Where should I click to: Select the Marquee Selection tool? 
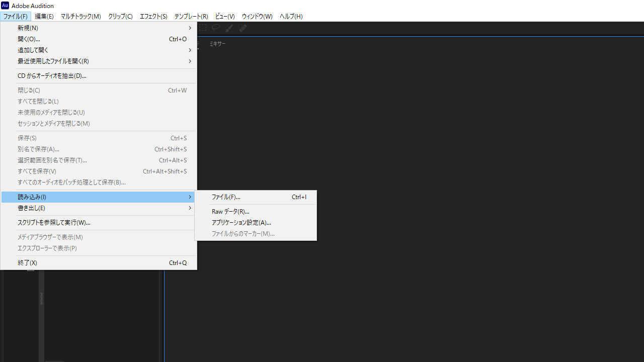tap(203, 28)
